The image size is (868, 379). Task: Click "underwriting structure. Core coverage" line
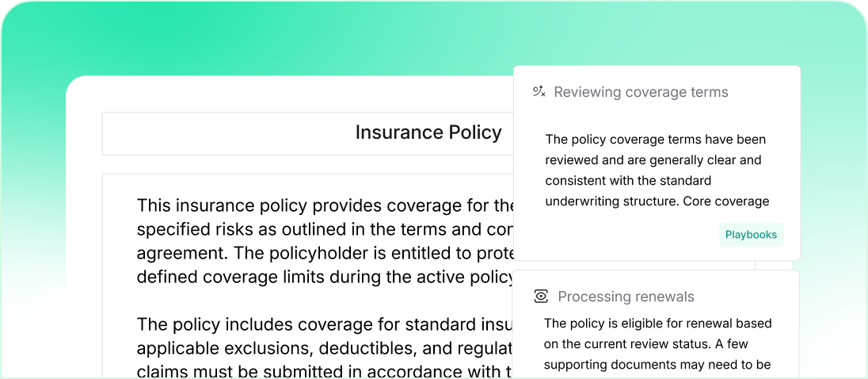[x=657, y=201]
